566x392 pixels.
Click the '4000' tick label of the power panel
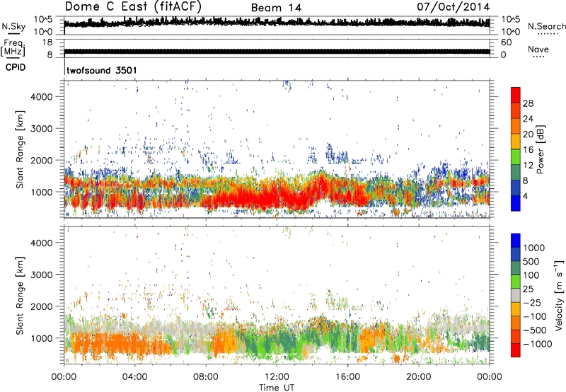point(41,97)
